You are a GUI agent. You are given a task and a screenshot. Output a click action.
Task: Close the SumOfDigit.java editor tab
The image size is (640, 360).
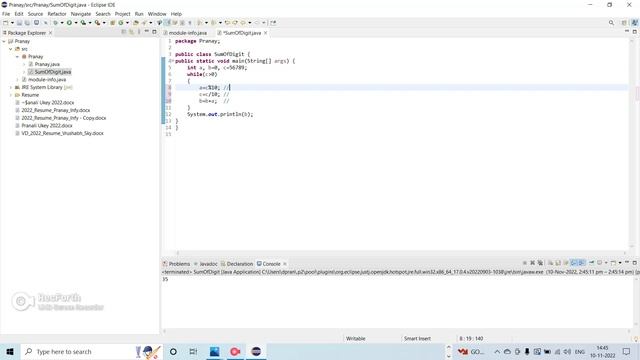pyautogui.click(x=265, y=33)
